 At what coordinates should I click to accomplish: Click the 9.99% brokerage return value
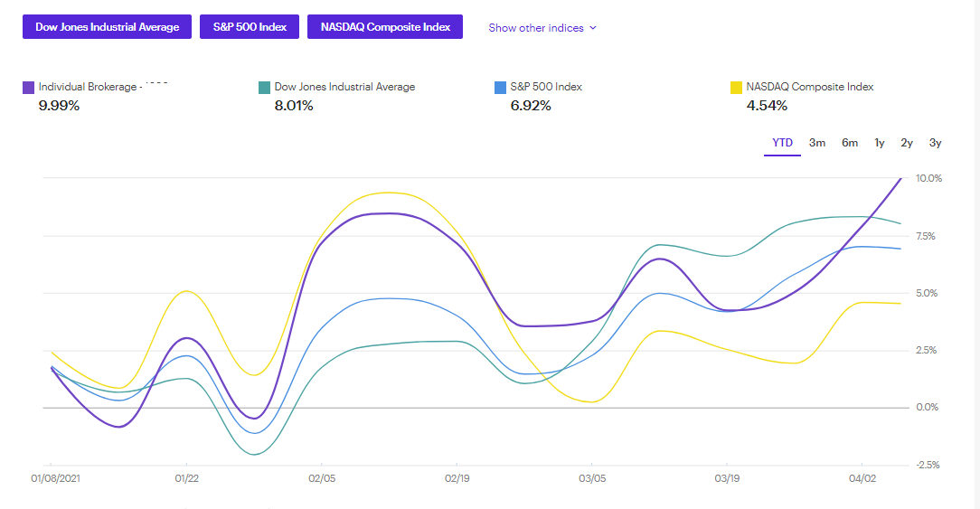point(59,106)
